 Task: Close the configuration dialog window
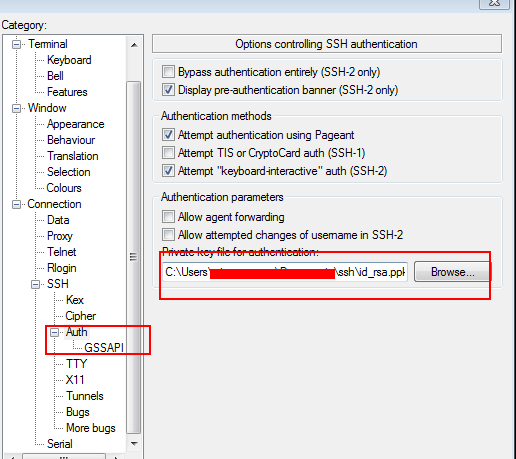(x=495, y=3)
